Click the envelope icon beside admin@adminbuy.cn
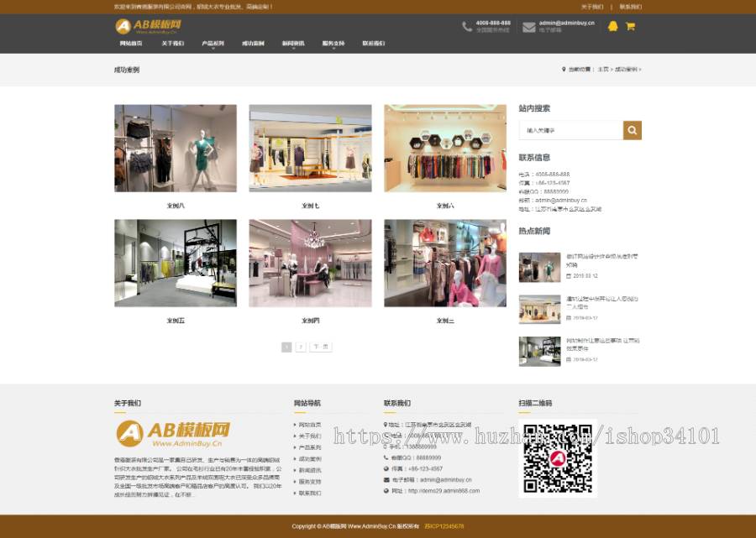The image size is (756, 538). click(528, 26)
